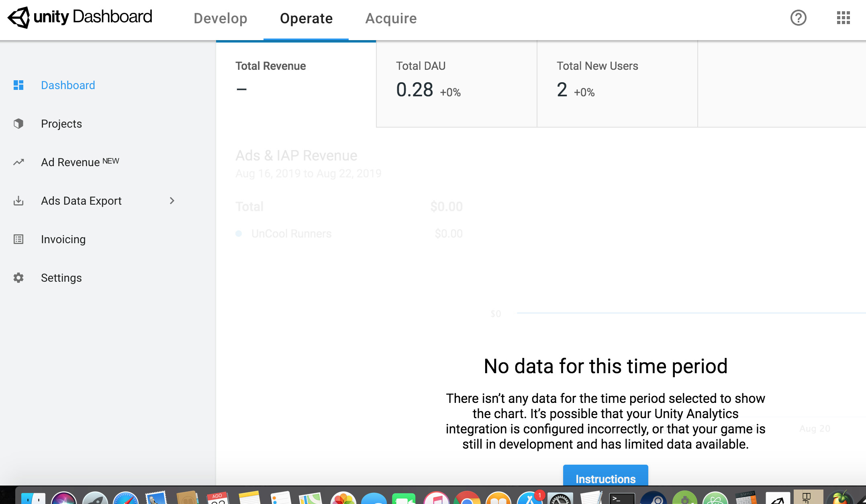Click the Ads Data Export download icon
Screen dimensions: 866x504
point(18,201)
